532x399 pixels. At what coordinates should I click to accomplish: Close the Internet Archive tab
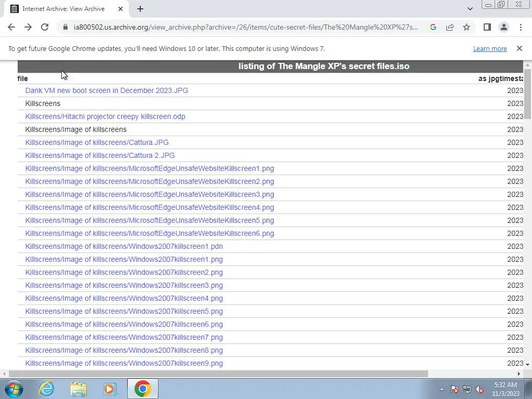click(x=121, y=9)
